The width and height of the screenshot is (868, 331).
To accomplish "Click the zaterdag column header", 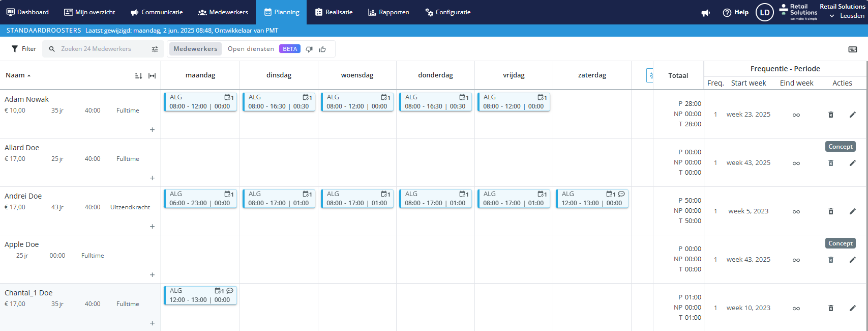I will [x=592, y=75].
